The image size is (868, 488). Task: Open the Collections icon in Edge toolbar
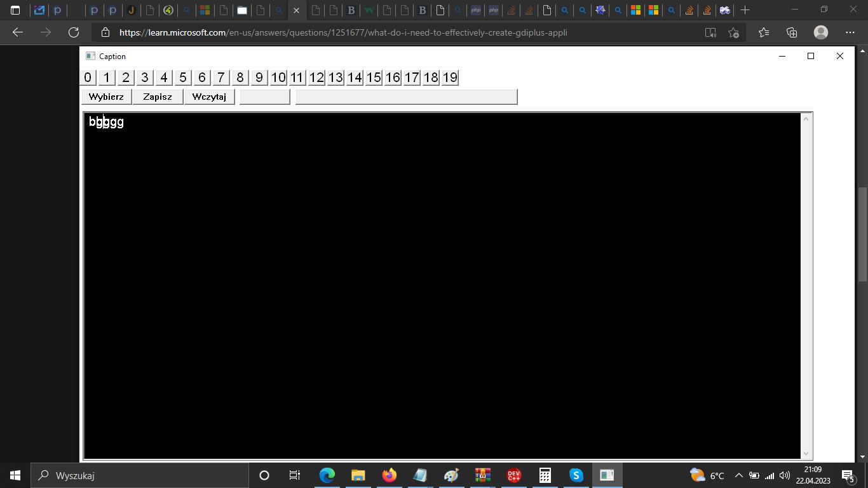(791, 32)
